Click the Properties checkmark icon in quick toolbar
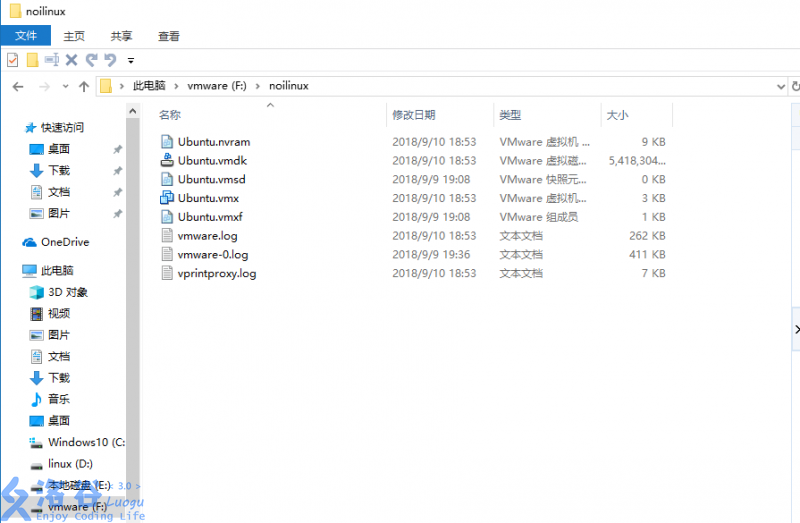The image size is (800, 523). (13, 60)
